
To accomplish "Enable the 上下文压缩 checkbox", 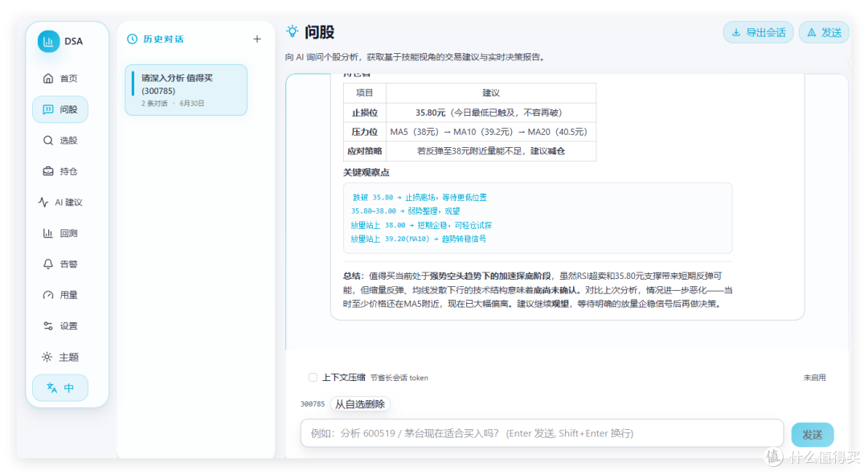I will pos(313,378).
